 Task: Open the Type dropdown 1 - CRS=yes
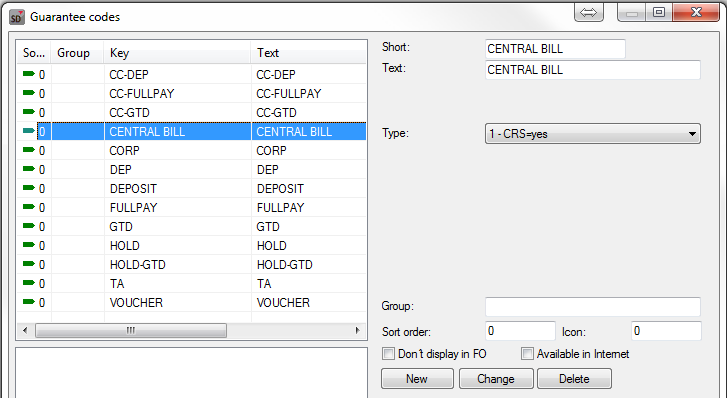point(593,134)
